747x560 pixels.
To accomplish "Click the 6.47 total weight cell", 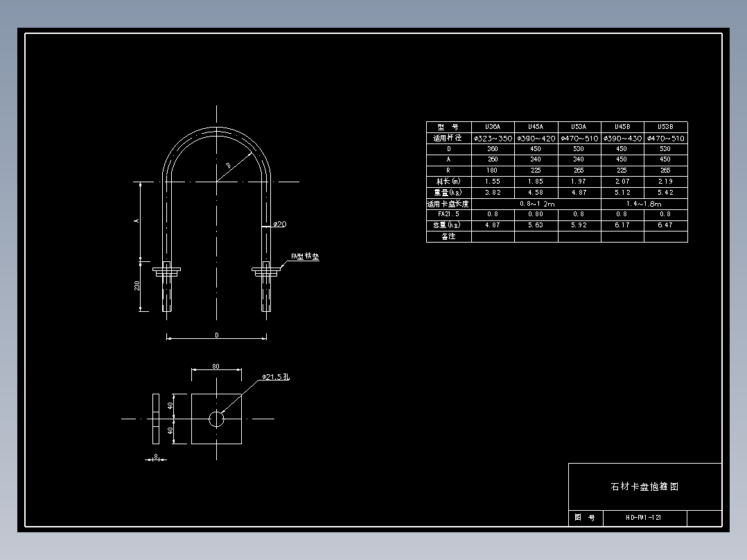I will click(x=665, y=225).
